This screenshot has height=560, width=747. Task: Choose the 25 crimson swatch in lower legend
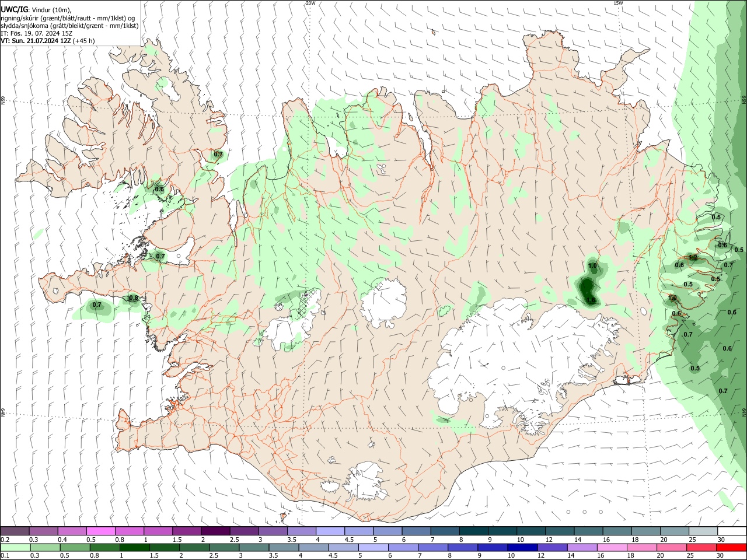click(x=702, y=547)
